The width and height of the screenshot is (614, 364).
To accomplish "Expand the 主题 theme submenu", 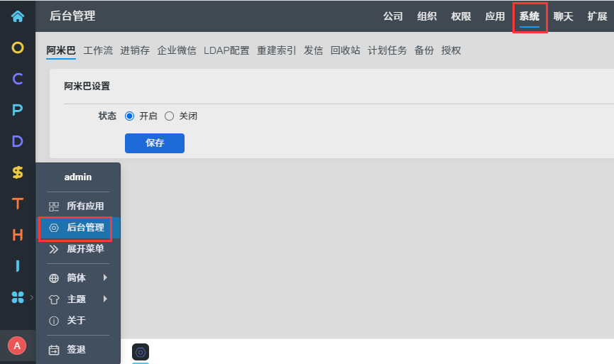I will (78, 299).
